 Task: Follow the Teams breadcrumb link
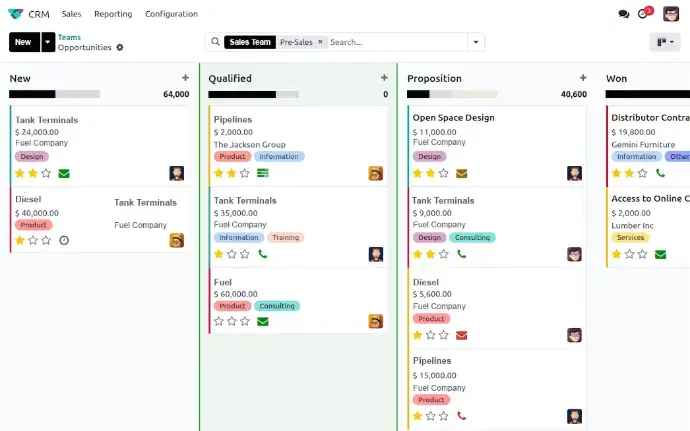click(69, 37)
